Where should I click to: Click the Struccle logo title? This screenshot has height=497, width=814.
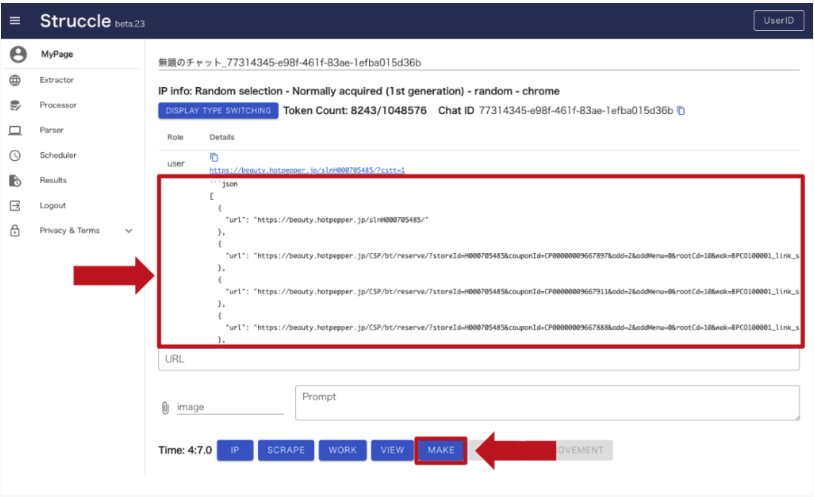75,21
